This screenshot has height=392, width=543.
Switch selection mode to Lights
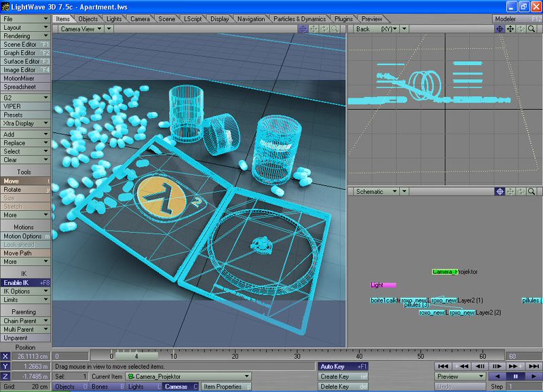144,387
